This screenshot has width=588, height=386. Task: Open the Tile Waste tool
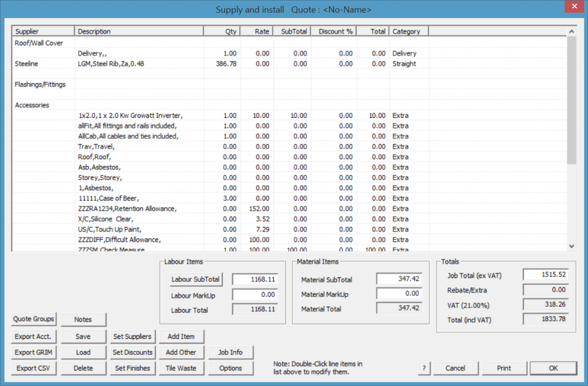[x=181, y=368]
